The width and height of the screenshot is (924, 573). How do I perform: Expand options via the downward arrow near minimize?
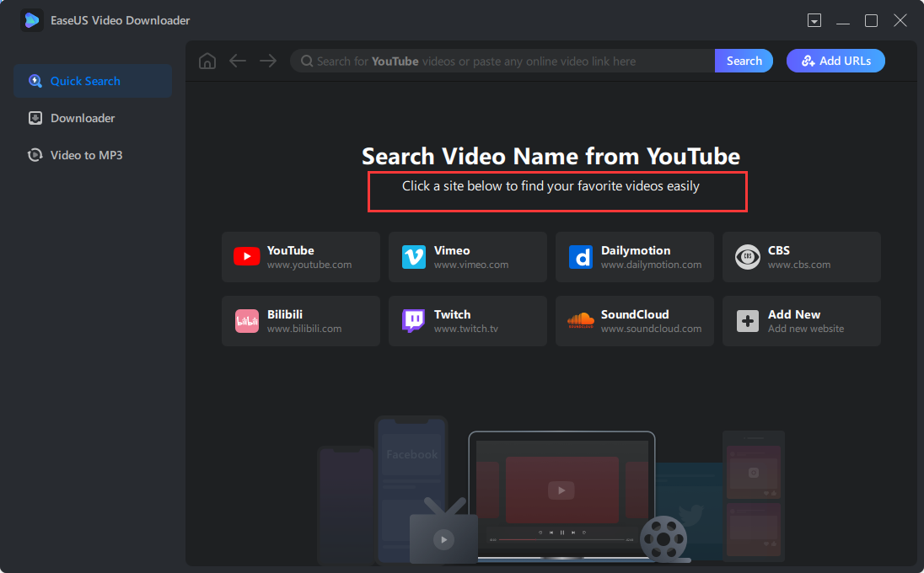pyautogui.click(x=814, y=19)
